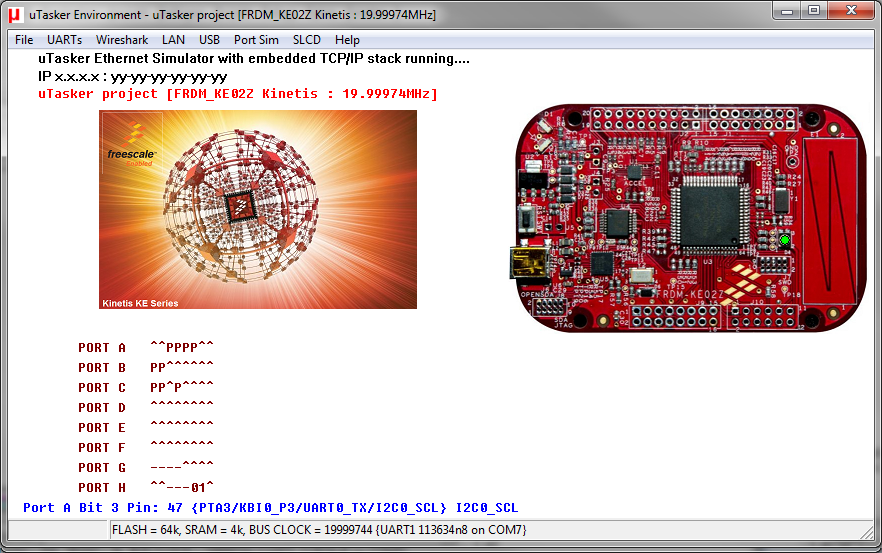Open the File menu
882x553 pixels.
click(x=24, y=40)
